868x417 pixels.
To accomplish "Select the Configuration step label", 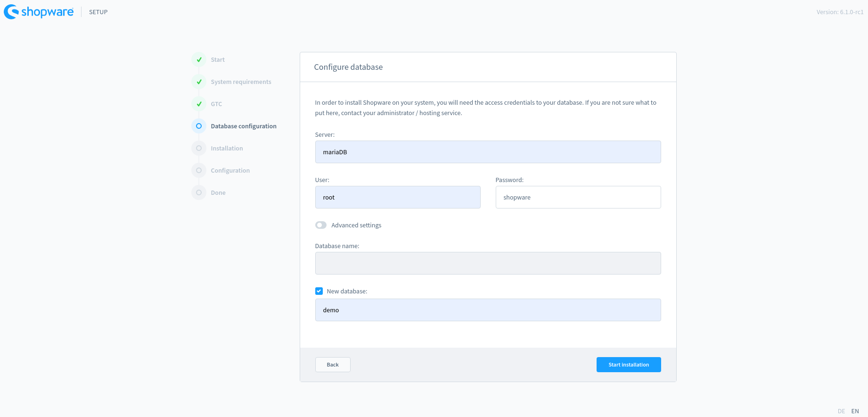I will coord(230,170).
